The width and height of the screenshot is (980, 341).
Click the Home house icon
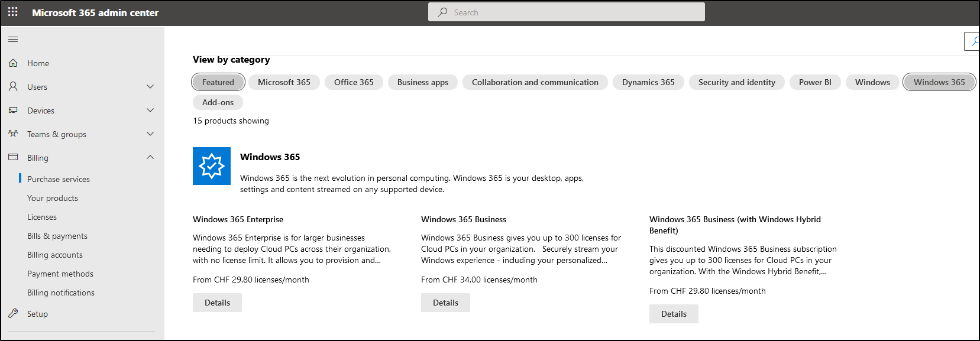[x=13, y=63]
